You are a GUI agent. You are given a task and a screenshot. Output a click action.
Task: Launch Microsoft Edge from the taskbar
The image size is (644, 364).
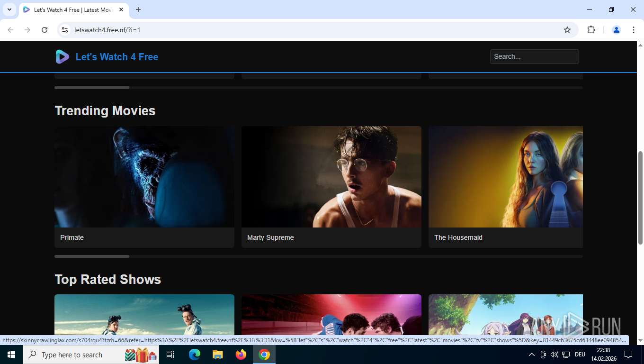pyautogui.click(x=195, y=355)
